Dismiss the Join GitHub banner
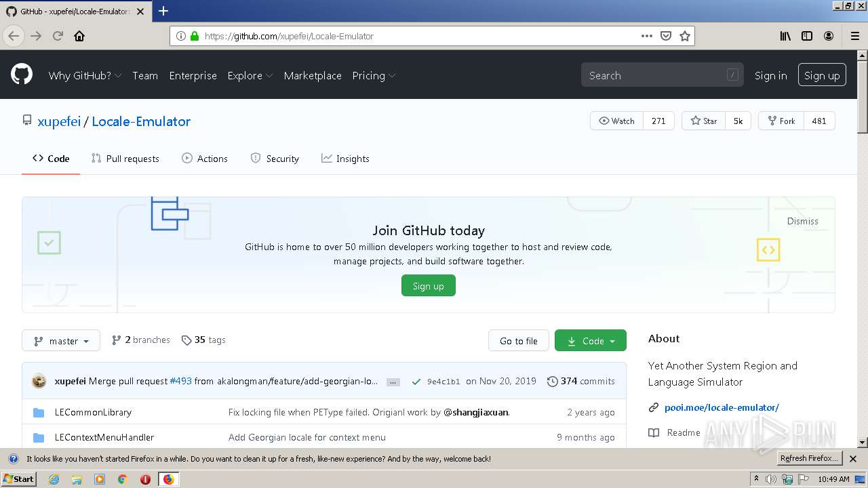The image size is (868, 488). pyautogui.click(x=803, y=221)
